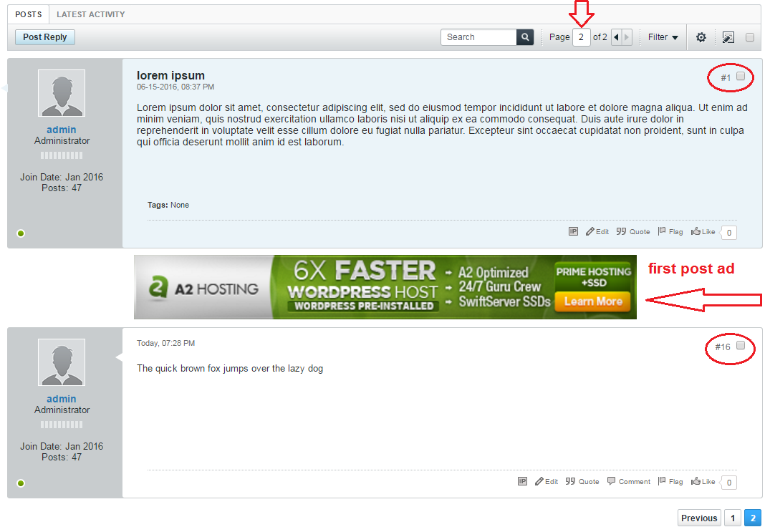Edit post #1
Screen dimensions: 770x532
coord(597,232)
